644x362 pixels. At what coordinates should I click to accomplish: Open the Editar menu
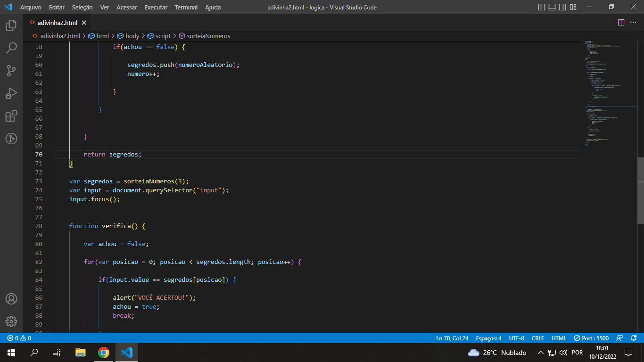(57, 7)
